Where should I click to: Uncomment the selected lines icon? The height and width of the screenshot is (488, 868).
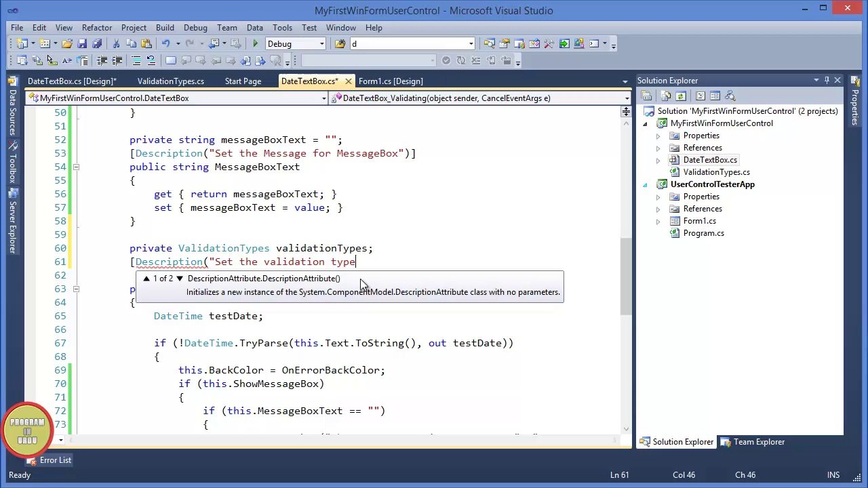(x=151, y=60)
